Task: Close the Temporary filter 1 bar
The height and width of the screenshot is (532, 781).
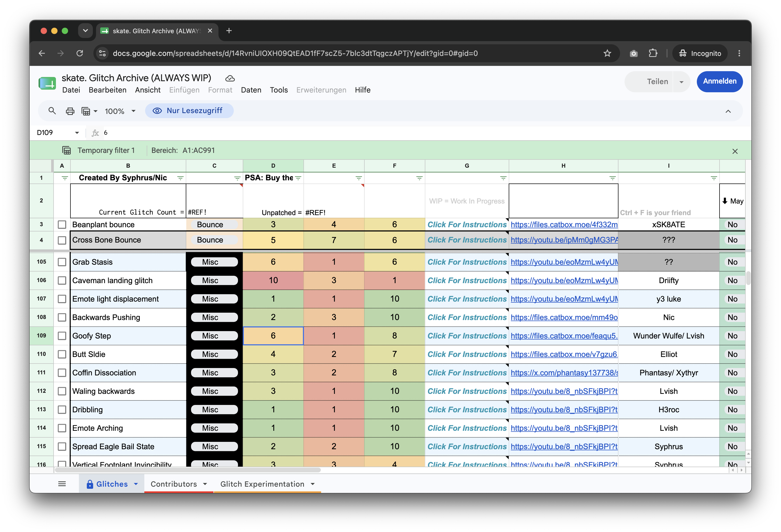Action: pyautogui.click(x=735, y=151)
